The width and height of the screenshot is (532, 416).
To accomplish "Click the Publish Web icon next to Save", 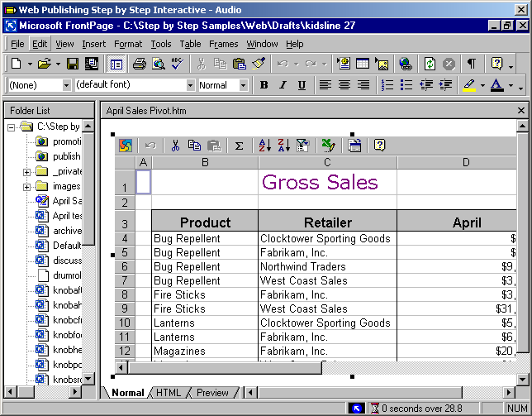I will (x=91, y=64).
